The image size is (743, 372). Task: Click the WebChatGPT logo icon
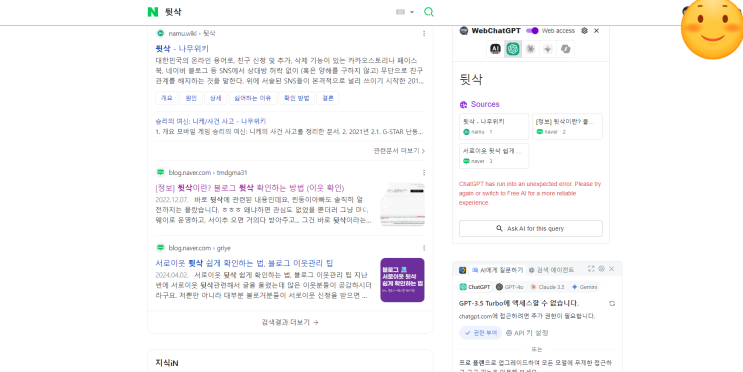pos(464,31)
